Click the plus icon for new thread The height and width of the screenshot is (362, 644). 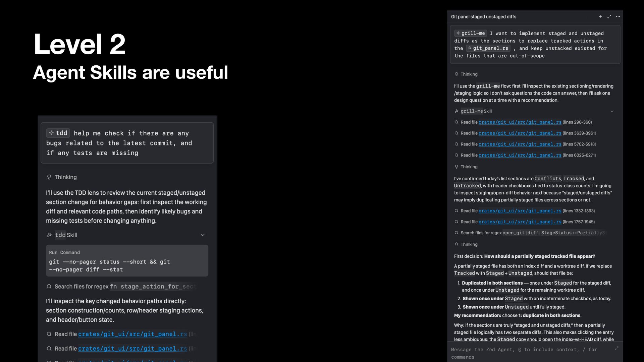(x=600, y=16)
